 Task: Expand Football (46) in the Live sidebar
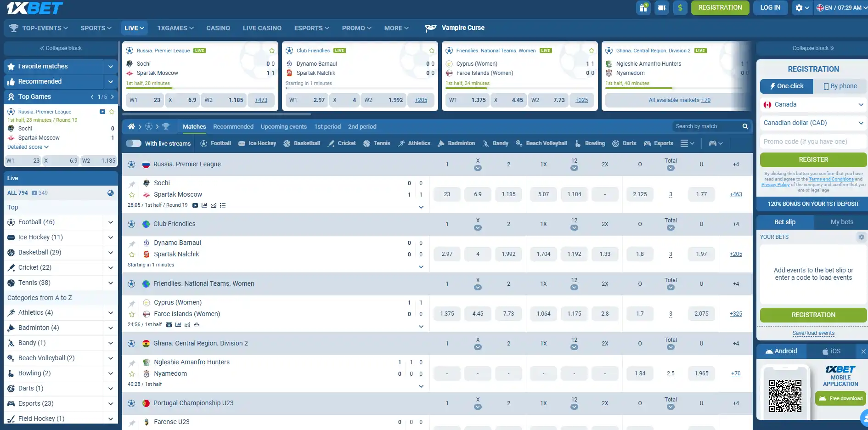111,222
